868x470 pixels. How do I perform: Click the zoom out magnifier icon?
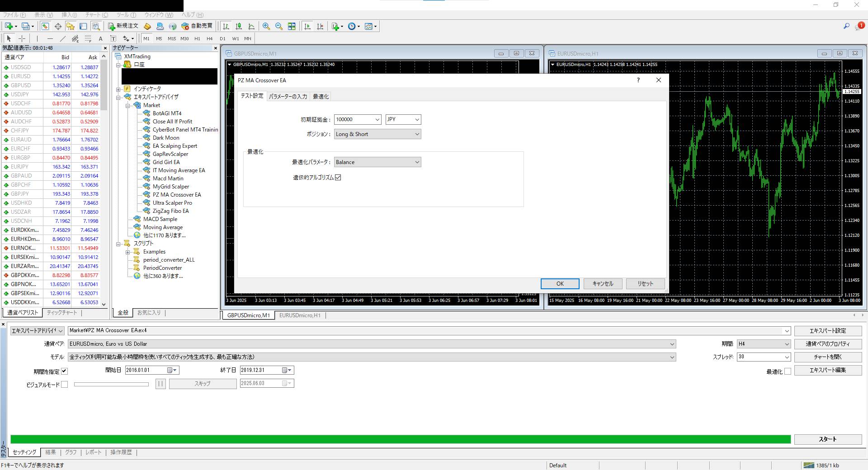click(279, 26)
